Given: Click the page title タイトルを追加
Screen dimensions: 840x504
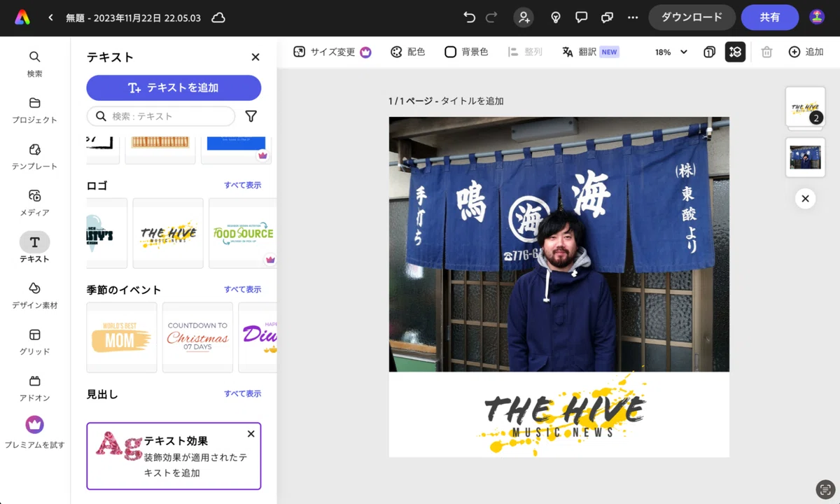Looking at the screenshot, I should 472,101.
